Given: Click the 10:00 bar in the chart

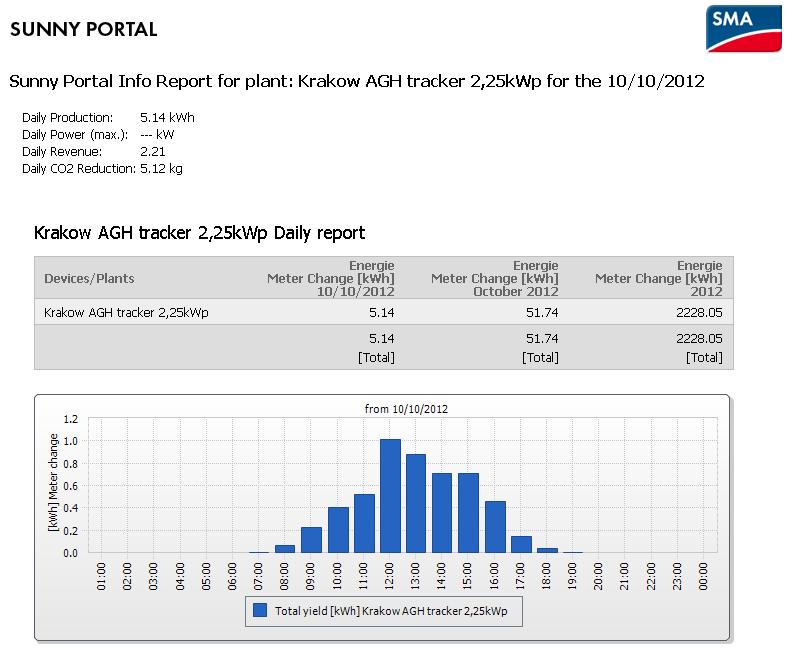Looking at the screenshot, I should 338,530.
